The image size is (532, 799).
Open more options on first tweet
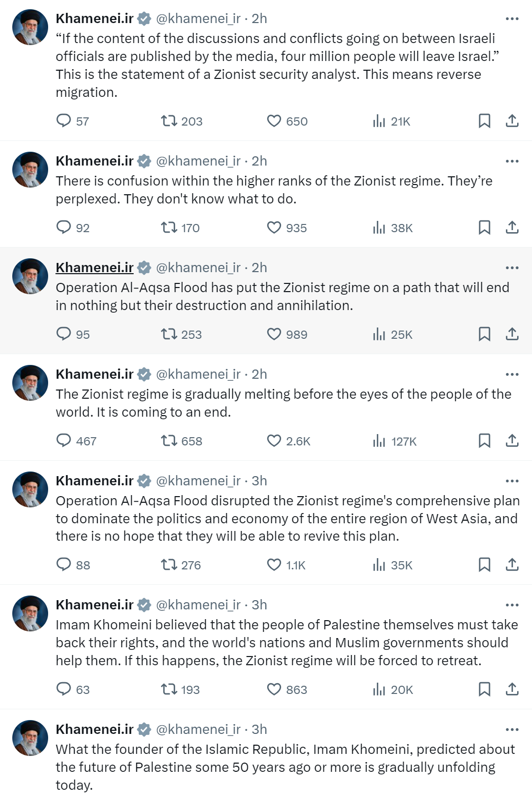pyautogui.click(x=512, y=19)
